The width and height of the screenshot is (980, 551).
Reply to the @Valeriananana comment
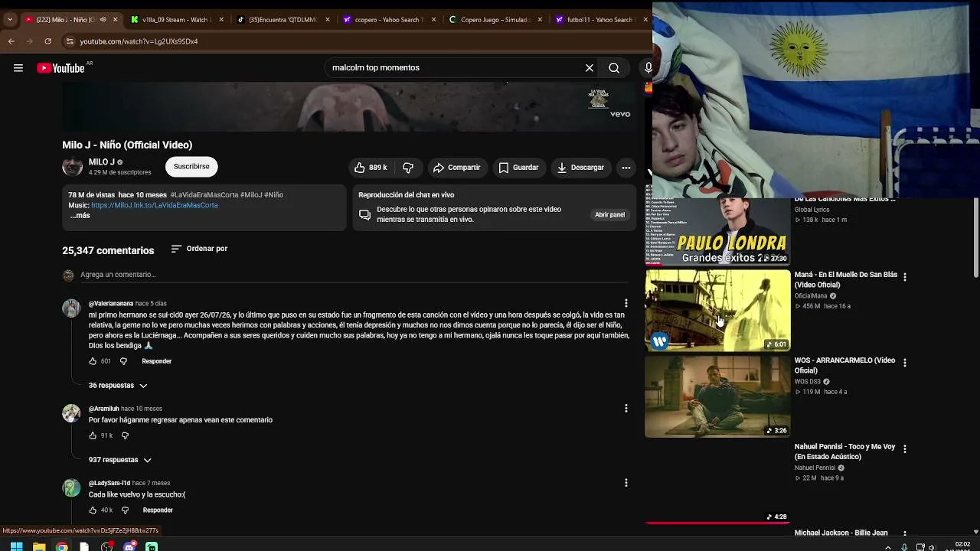[156, 361]
